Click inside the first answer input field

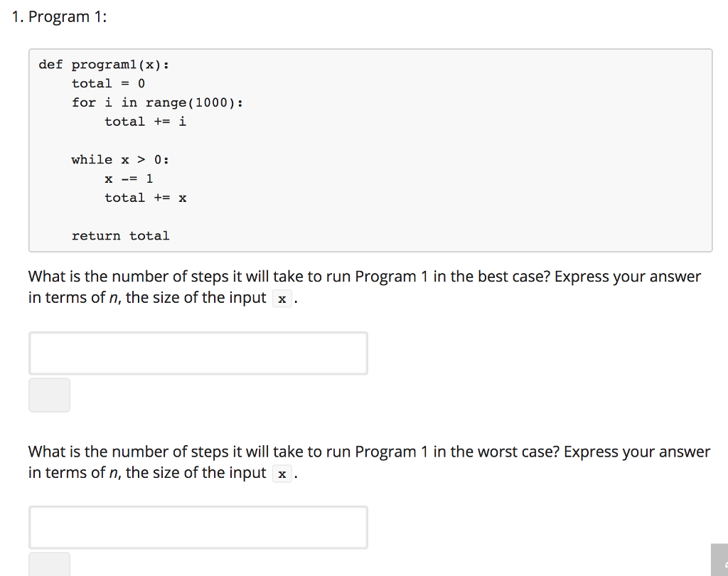(x=198, y=352)
